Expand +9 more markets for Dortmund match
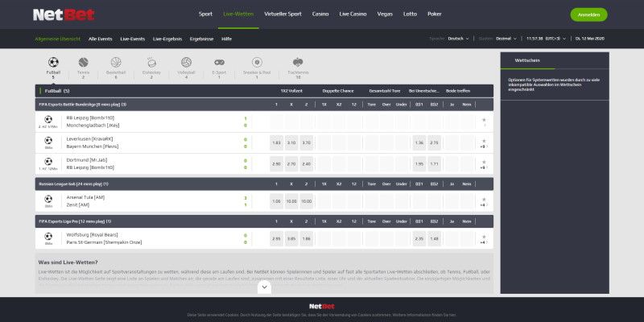The width and height of the screenshot is (644, 322). (485, 167)
